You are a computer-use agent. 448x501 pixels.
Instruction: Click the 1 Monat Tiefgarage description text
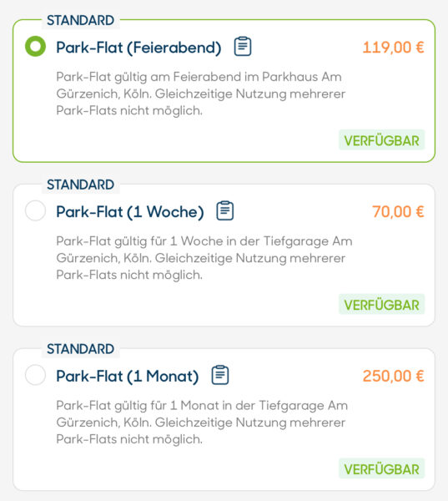(x=202, y=422)
